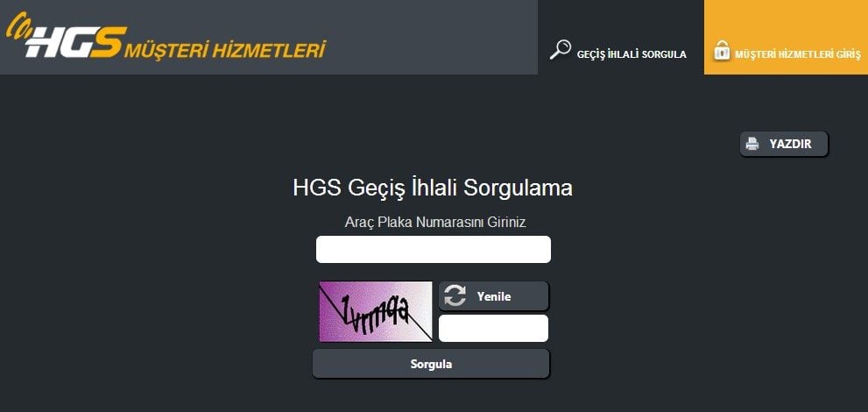The height and width of the screenshot is (412, 868).
Task: Click the purple captcha image
Action: [x=376, y=312]
